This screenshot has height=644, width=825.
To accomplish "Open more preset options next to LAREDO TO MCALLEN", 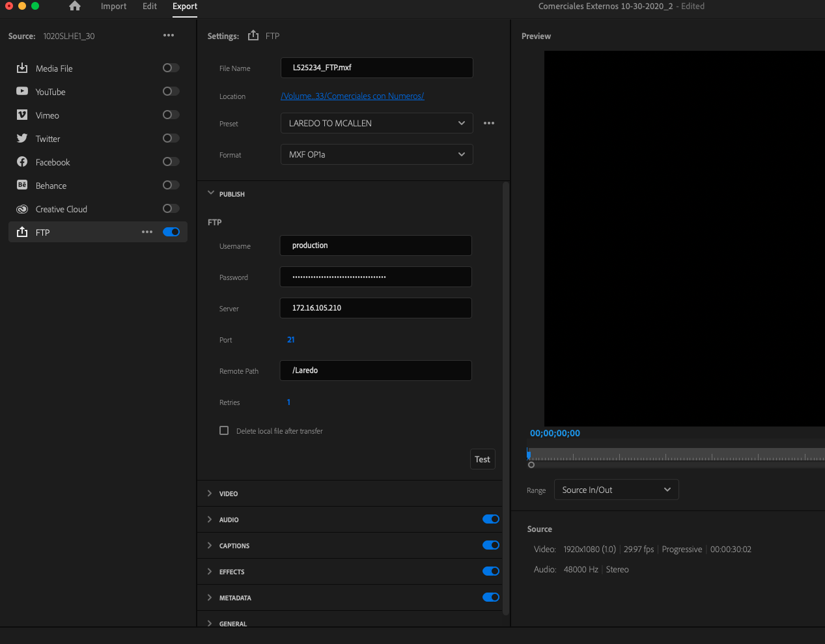I will (x=489, y=123).
